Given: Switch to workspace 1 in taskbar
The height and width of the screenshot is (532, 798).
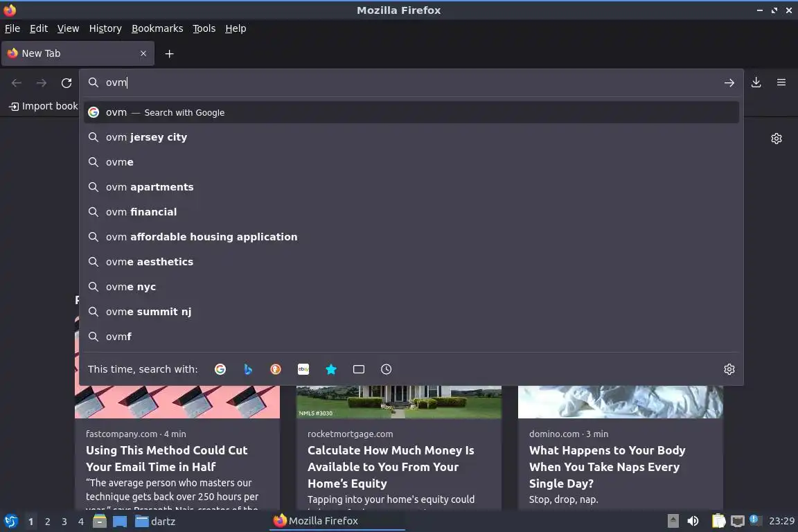Looking at the screenshot, I should click(30, 522).
